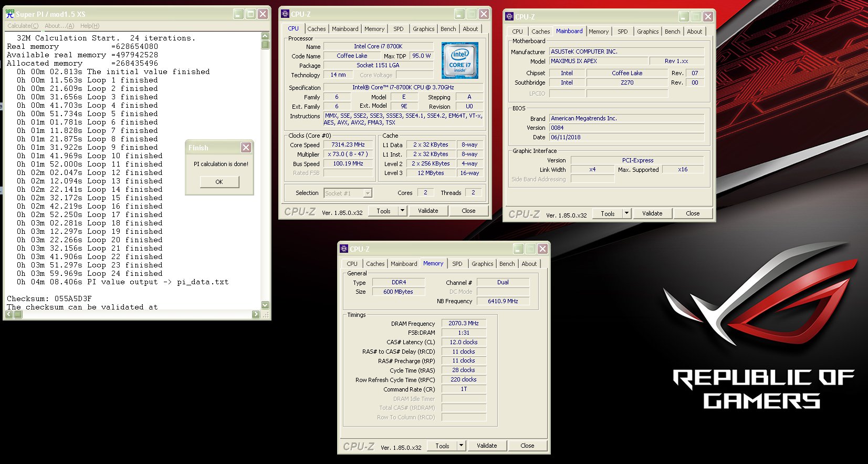868x464 pixels.
Task: Click Multiplier value x 73.0
Action: point(348,154)
